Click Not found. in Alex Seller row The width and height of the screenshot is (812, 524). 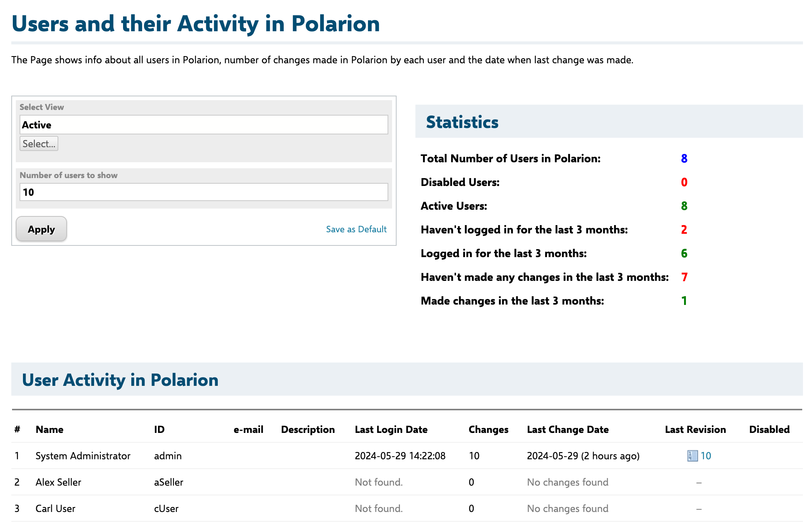379,482
